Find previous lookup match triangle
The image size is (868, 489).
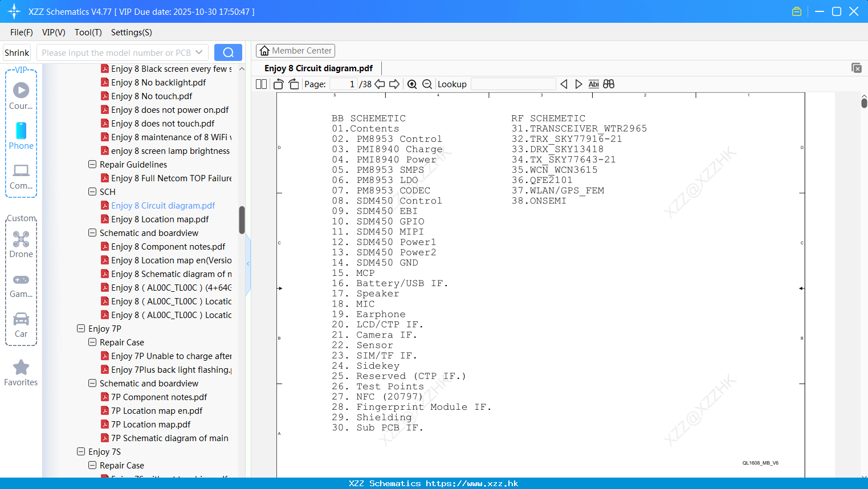point(564,84)
